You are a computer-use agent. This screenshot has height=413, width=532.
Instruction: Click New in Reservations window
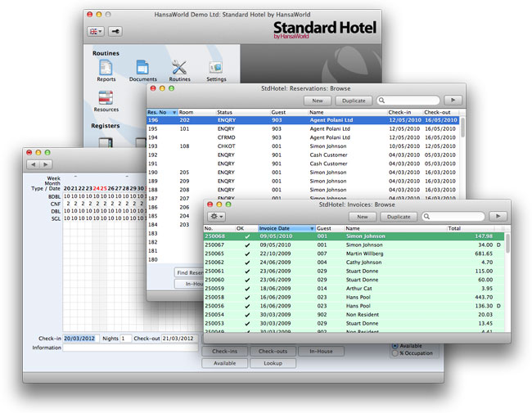tap(318, 101)
